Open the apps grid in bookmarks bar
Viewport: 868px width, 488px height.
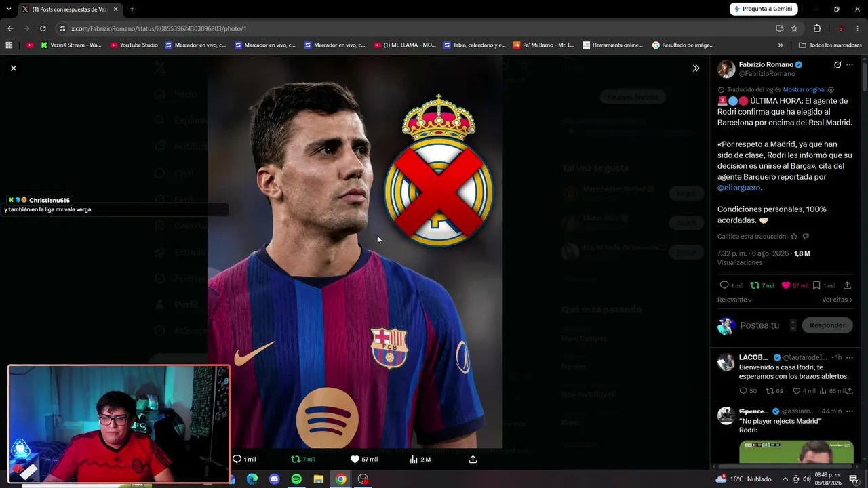coord(9,45)
